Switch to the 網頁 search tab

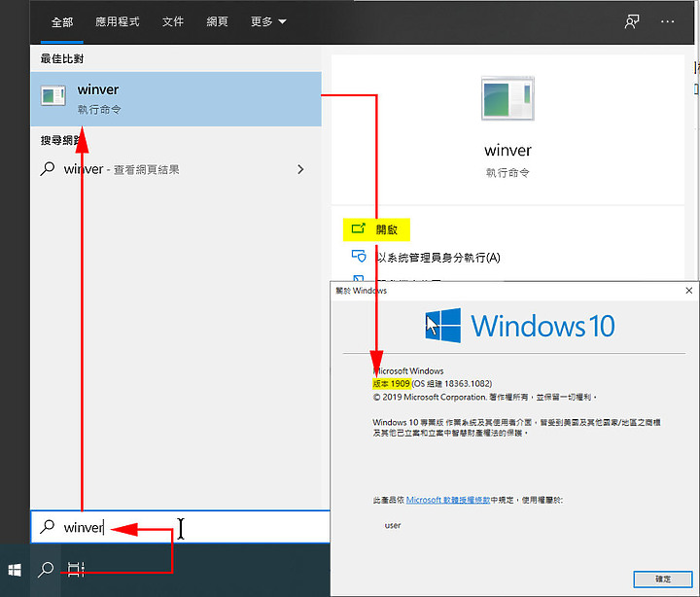(x=217, y=21)
